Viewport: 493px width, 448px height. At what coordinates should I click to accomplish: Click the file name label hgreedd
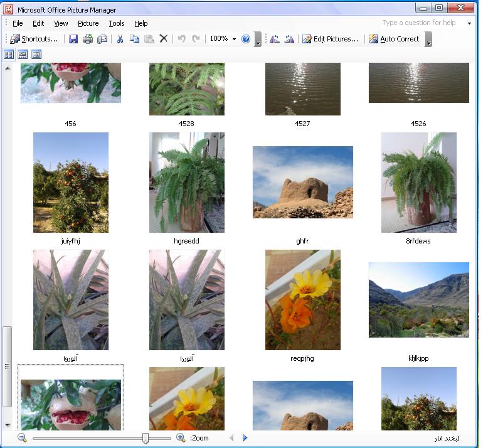point(186,241)
